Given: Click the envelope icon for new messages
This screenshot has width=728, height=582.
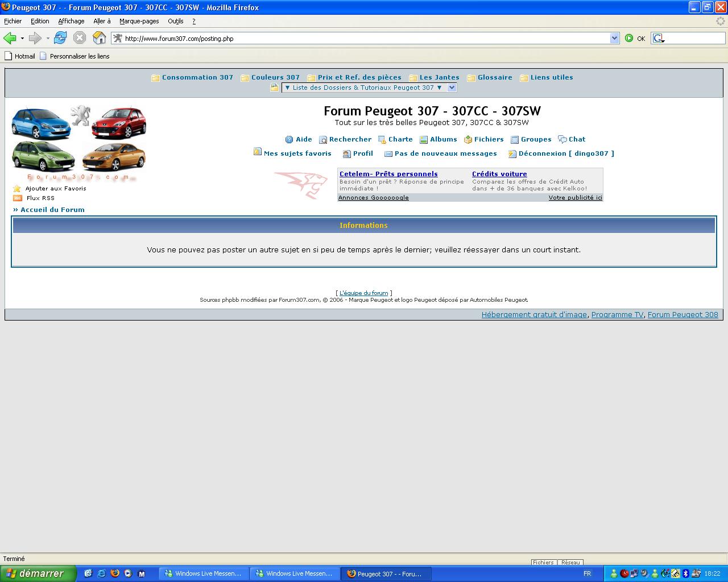Looking at the screenshot, I should pos(388,154).
